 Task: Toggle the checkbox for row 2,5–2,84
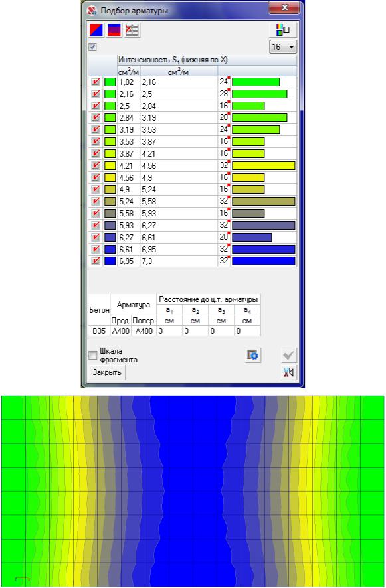96,106
